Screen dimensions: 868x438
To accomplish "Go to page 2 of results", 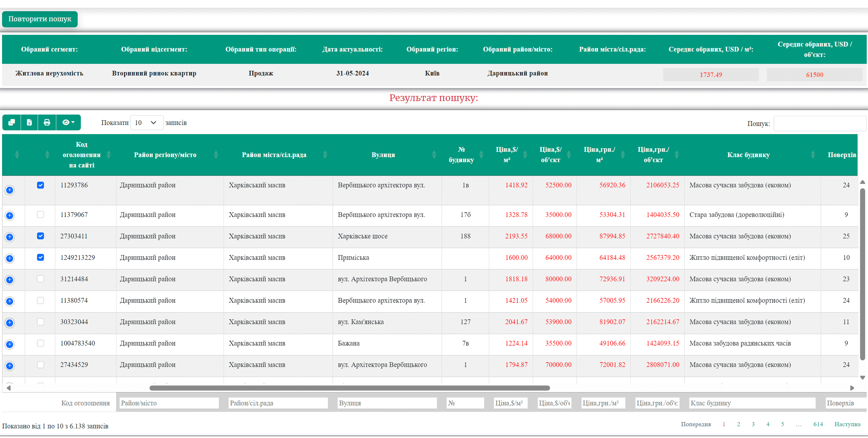I will click(x=738, y=424).
